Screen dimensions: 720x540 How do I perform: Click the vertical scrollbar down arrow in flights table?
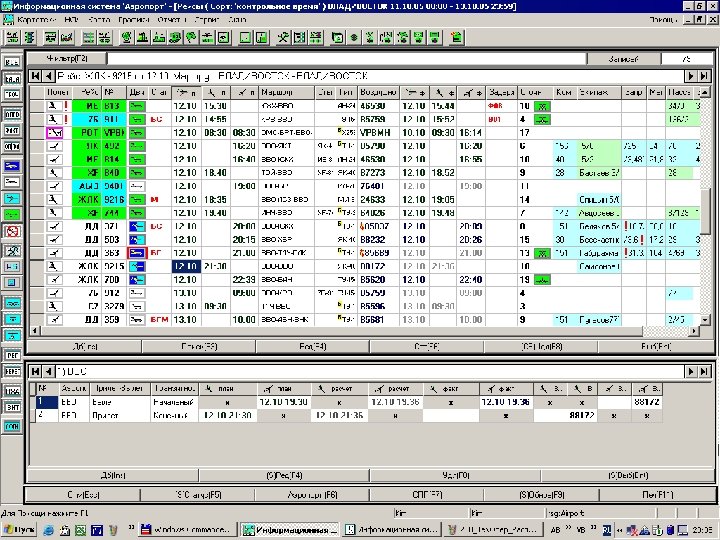705,320
